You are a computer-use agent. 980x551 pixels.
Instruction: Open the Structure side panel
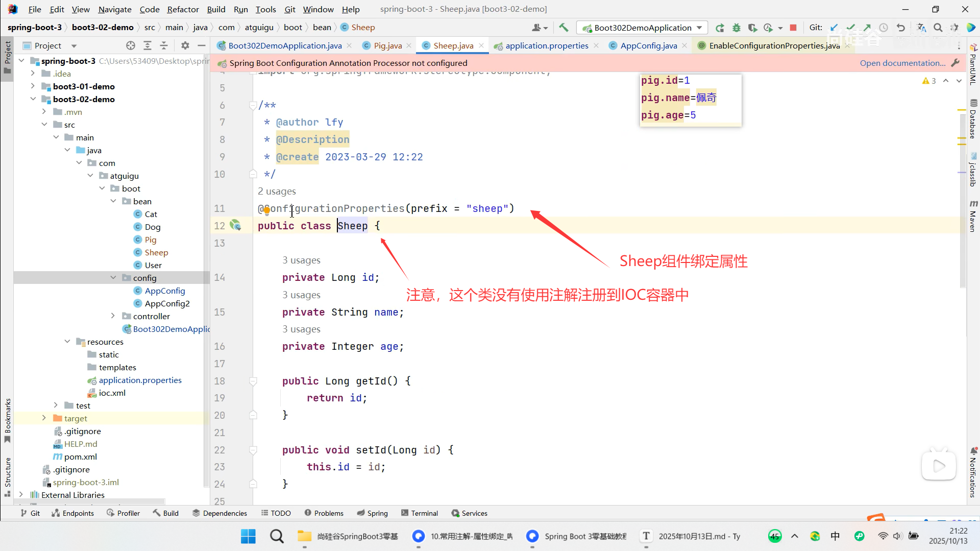[x=8, y=476]
